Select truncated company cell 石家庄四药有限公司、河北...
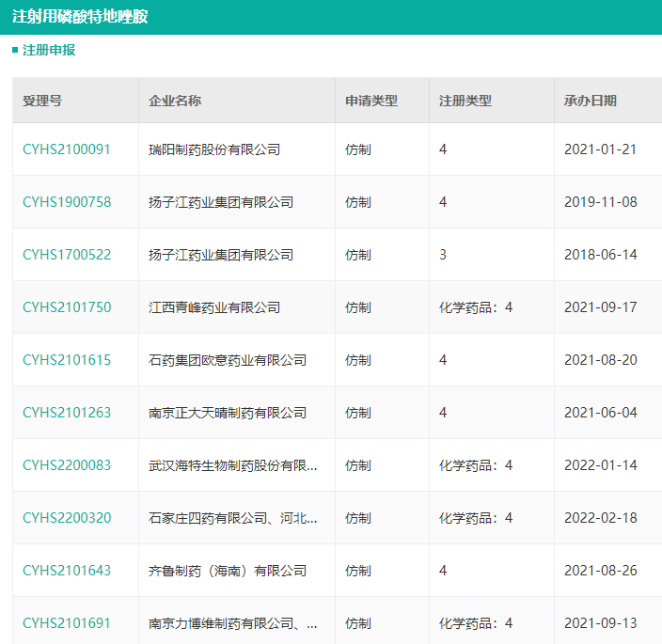Screen dimensions: 662x644 232,518
